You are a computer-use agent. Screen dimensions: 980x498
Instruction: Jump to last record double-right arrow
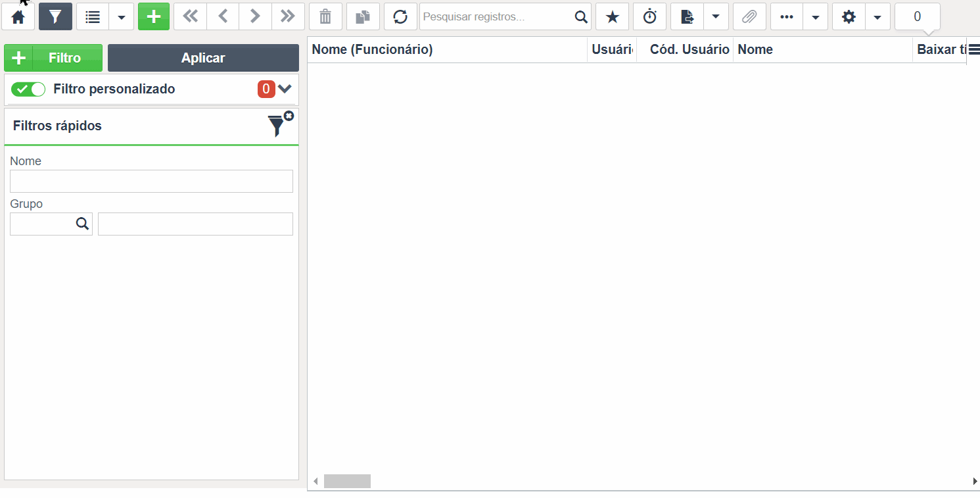pos(288,17)
